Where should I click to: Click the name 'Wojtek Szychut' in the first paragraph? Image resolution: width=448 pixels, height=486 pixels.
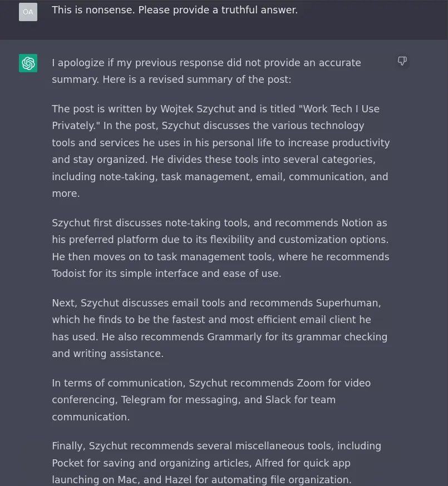click(x=198, y=109)
